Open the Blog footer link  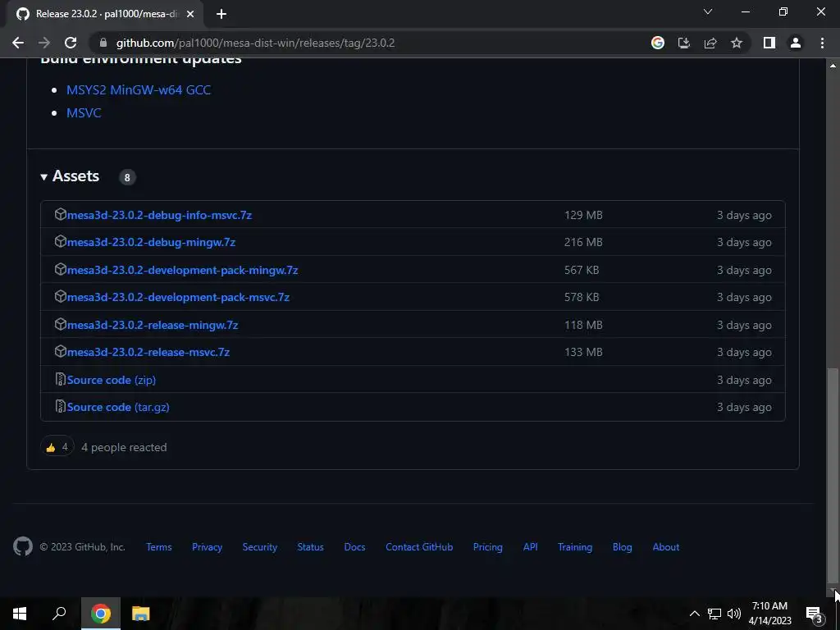[623, 547]
